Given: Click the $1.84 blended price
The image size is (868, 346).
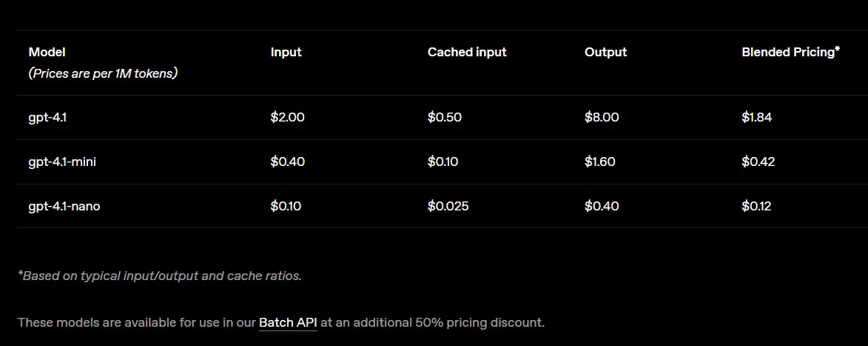Looking at the screenshot, I should [756, 117].
